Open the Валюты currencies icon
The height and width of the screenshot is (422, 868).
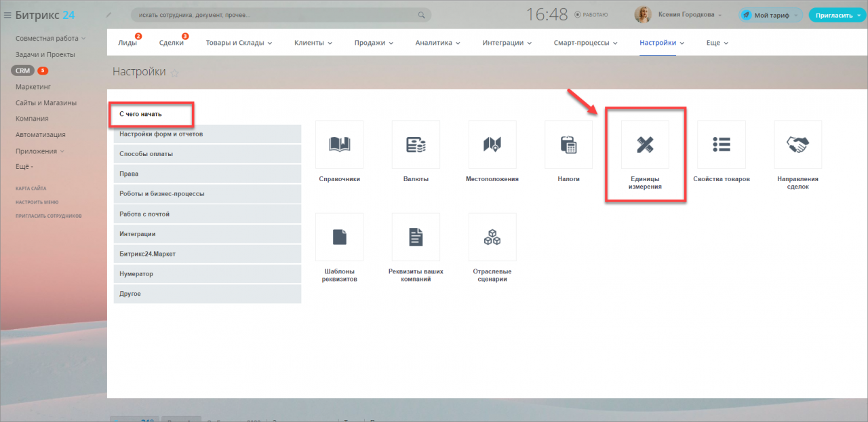pyautogui.click(x=416, y=145)
